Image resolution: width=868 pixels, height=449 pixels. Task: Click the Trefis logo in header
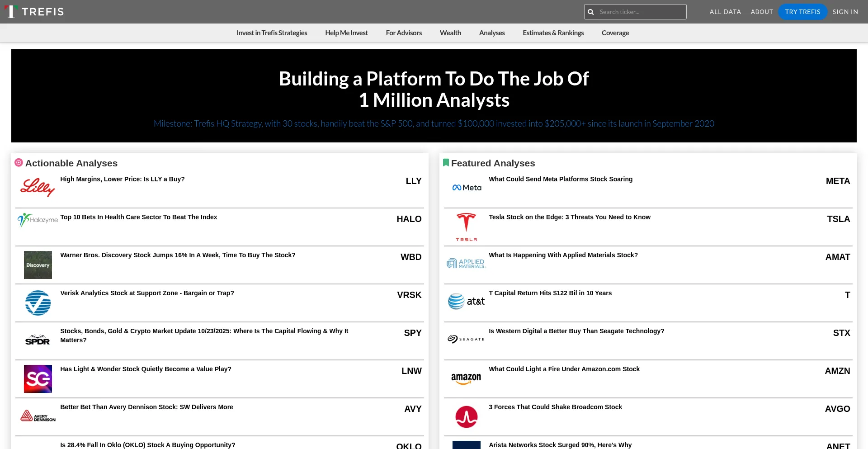tap(34, 12)
